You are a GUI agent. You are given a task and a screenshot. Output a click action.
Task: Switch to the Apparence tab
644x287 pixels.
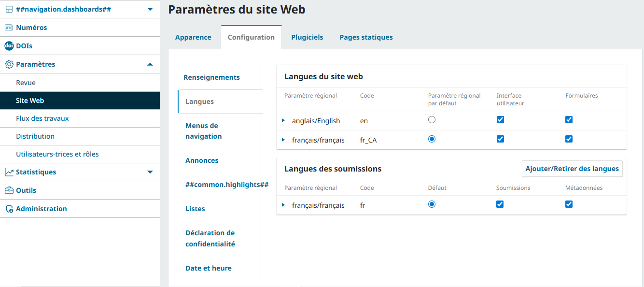pos(193,37)
